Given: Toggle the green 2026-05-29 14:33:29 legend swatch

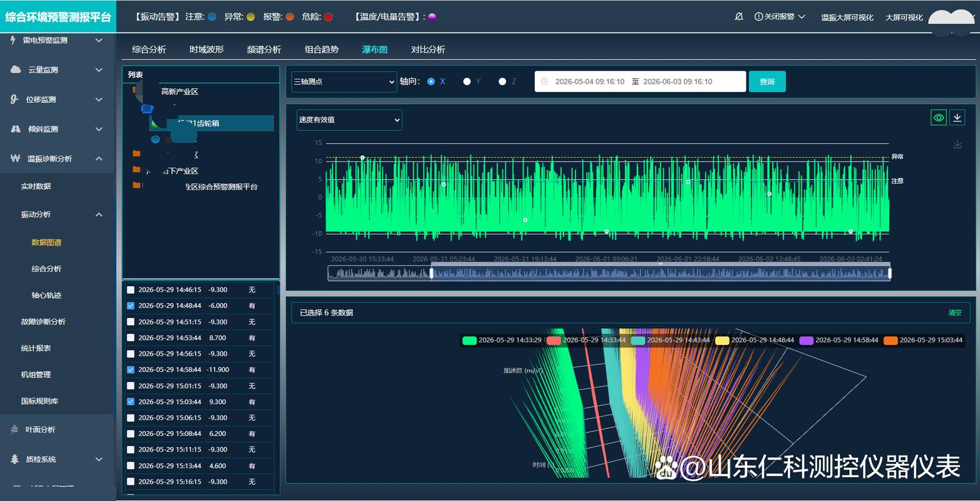Looking at the screenshot, I should (x=470, y=340).
